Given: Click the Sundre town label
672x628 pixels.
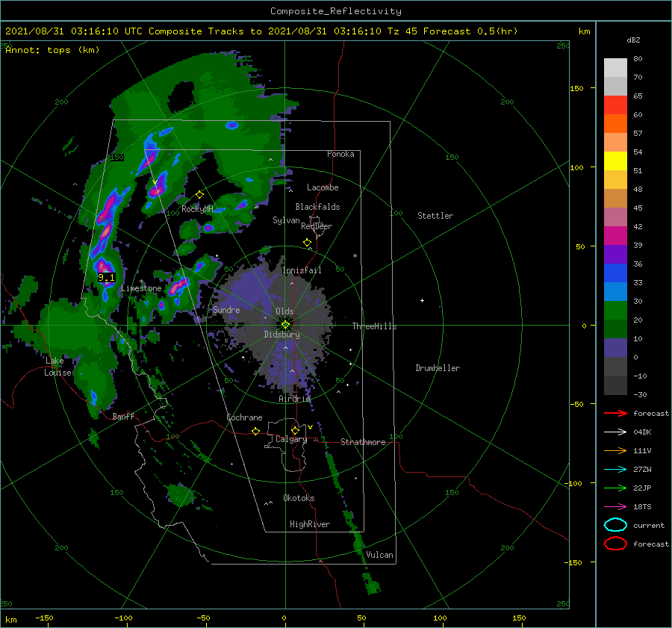Looking at the screenshot, I should click(x=225, y=309).
